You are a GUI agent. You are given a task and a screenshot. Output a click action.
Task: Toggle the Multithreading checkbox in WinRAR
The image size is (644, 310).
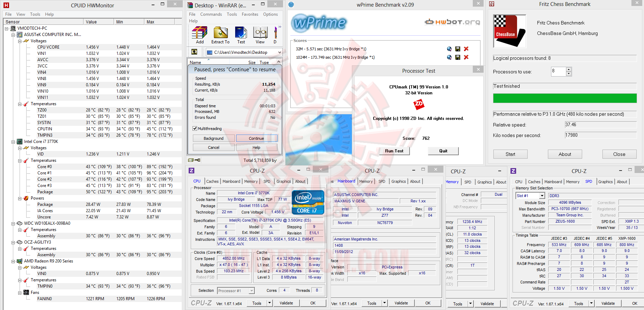(195, 129)
